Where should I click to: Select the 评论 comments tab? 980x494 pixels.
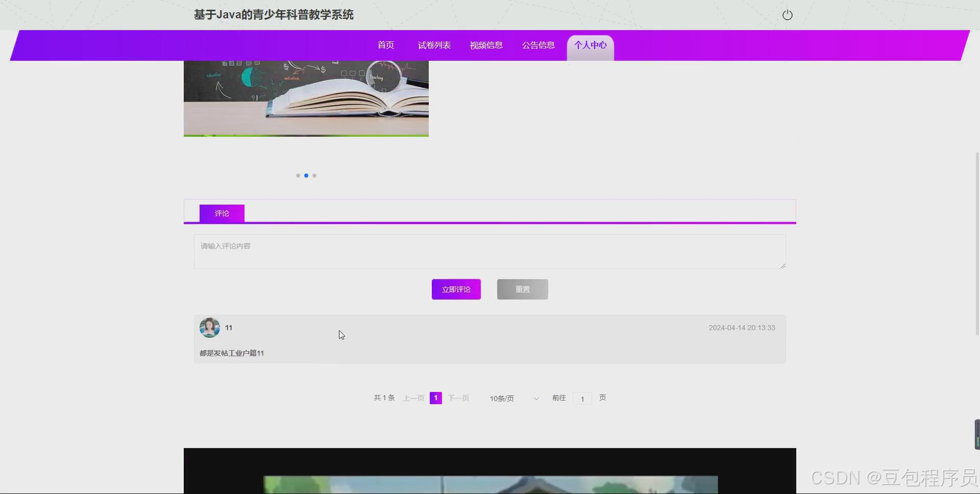coord(222,213)
